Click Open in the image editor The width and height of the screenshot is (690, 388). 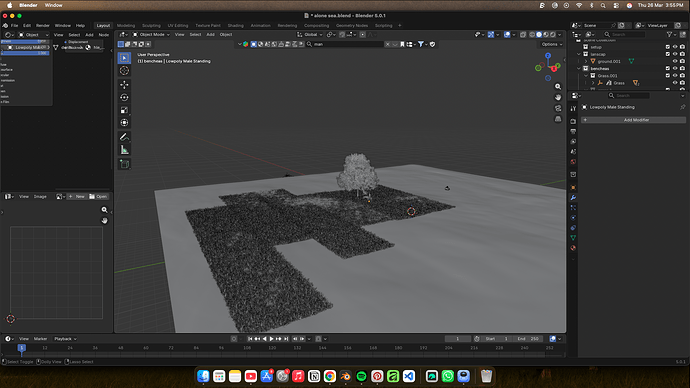(98, 197)
